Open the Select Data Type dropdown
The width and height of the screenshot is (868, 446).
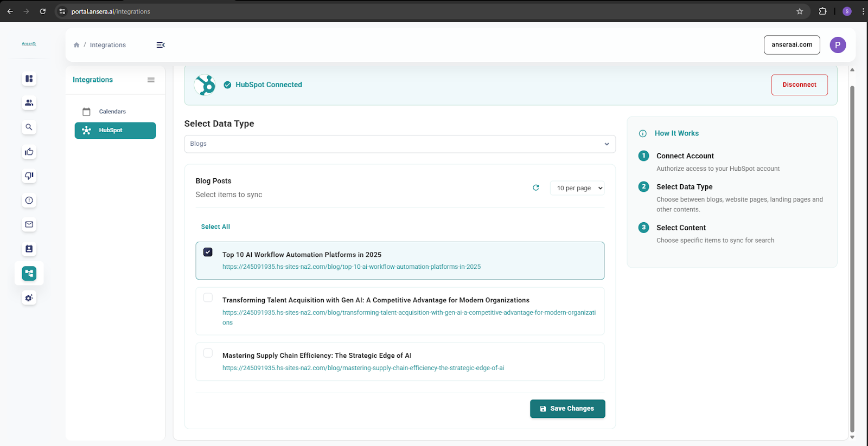400,144
